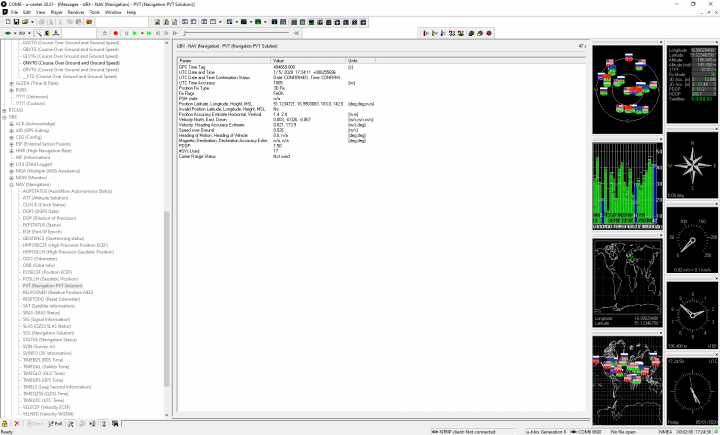The image size is (720, 435).
Task: Collapse the NAV (Navigation) tree node
Action: 12,184
